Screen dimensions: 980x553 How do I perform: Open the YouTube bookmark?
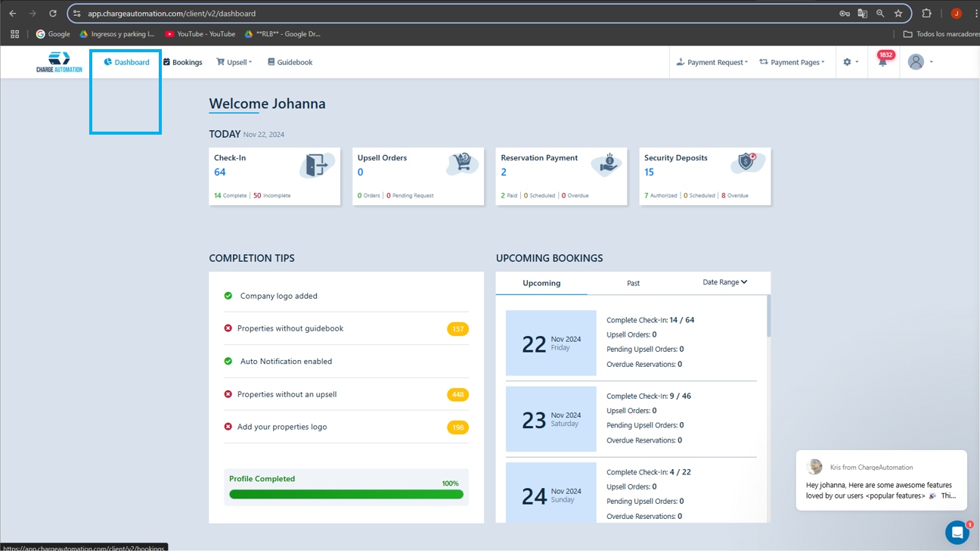point(200,34)
